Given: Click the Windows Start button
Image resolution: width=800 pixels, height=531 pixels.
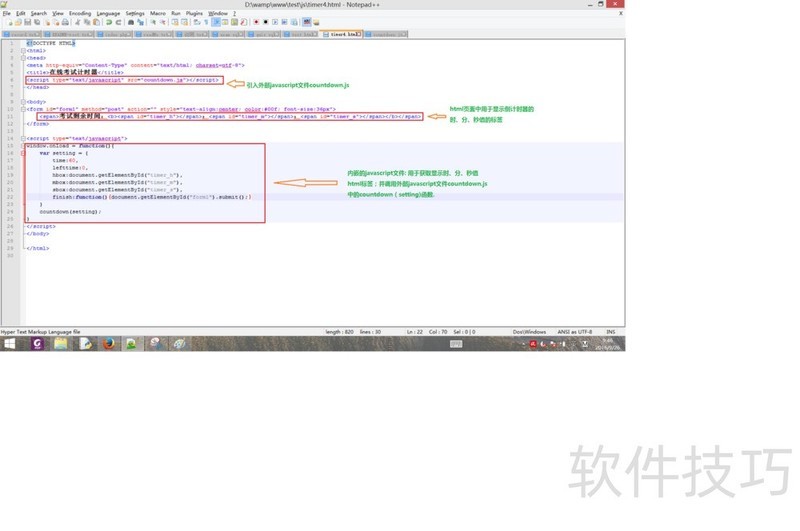Looking at the screenshot, I should pyautogui.click(x=10, y=344).
